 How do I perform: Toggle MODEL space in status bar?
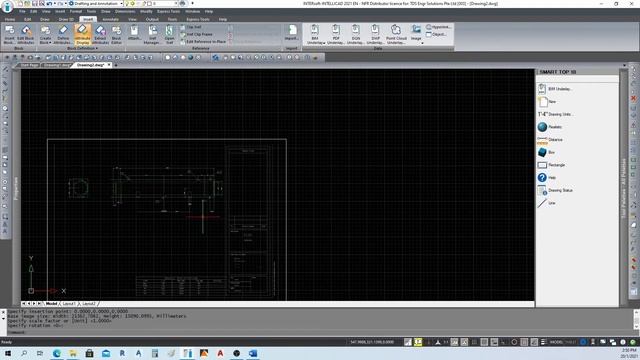556,342
